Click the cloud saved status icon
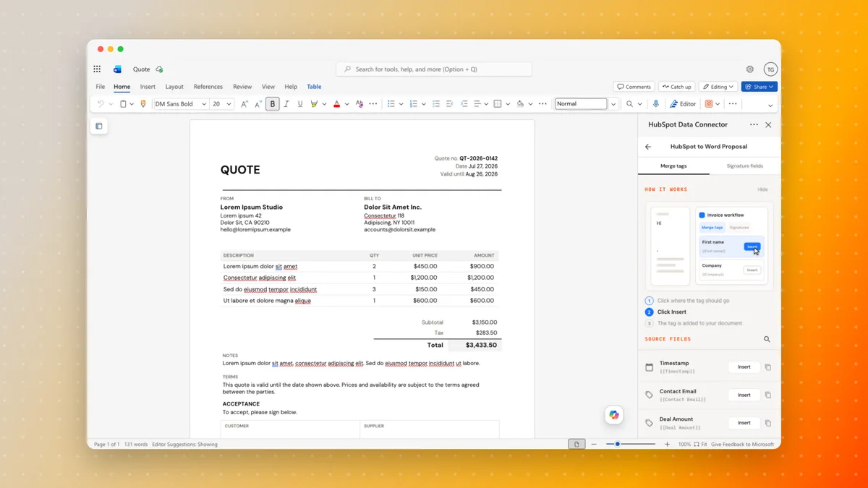Viewport: 868px width, 488px height. (x=159, y=69)
